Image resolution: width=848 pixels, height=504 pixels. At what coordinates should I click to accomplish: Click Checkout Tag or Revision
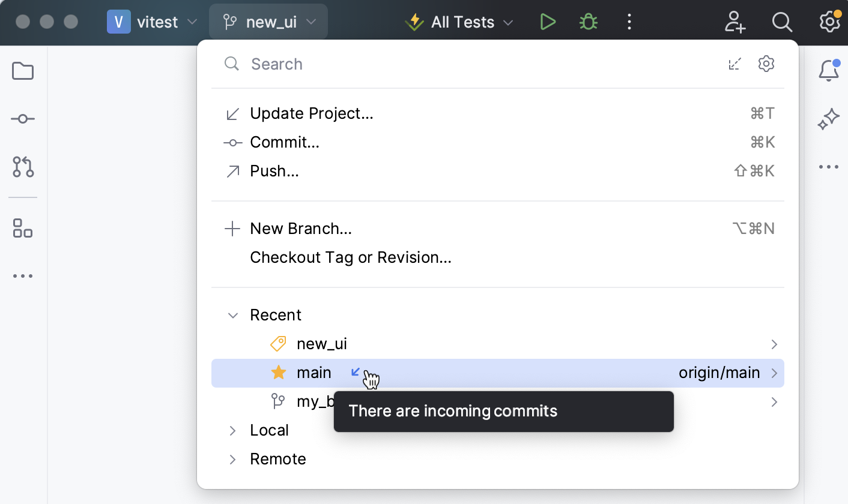coord(350,257)
